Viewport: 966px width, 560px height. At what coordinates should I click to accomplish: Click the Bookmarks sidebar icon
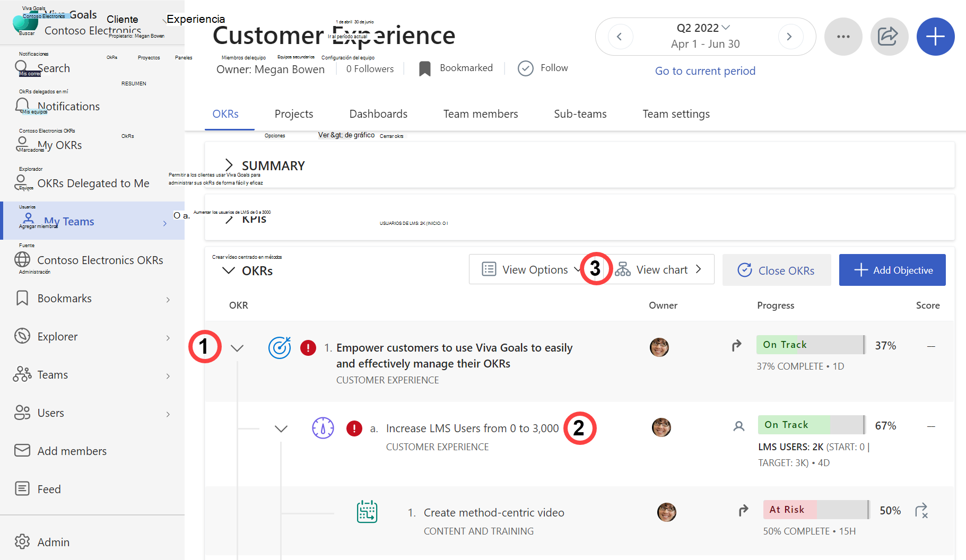(22, 297)
